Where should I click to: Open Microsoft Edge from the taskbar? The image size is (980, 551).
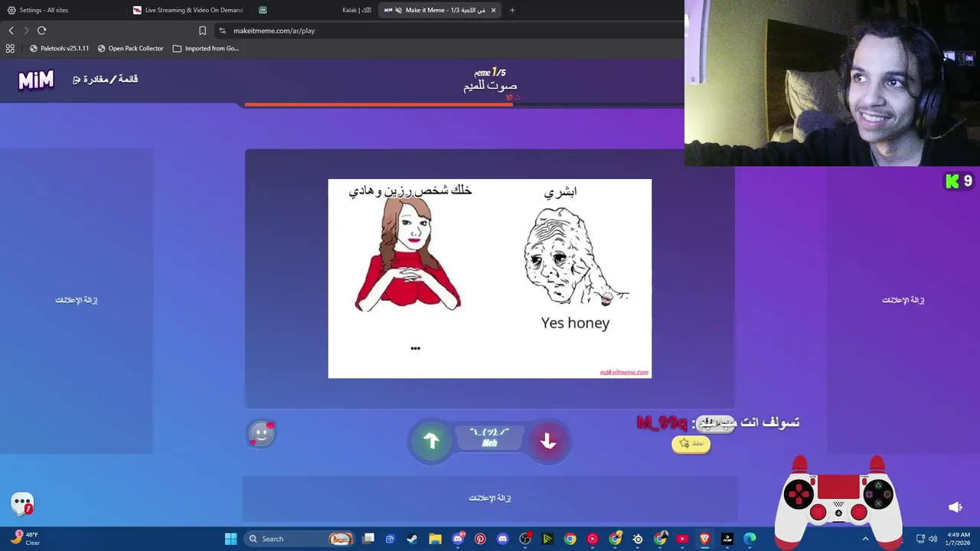[x=750, y=539]
